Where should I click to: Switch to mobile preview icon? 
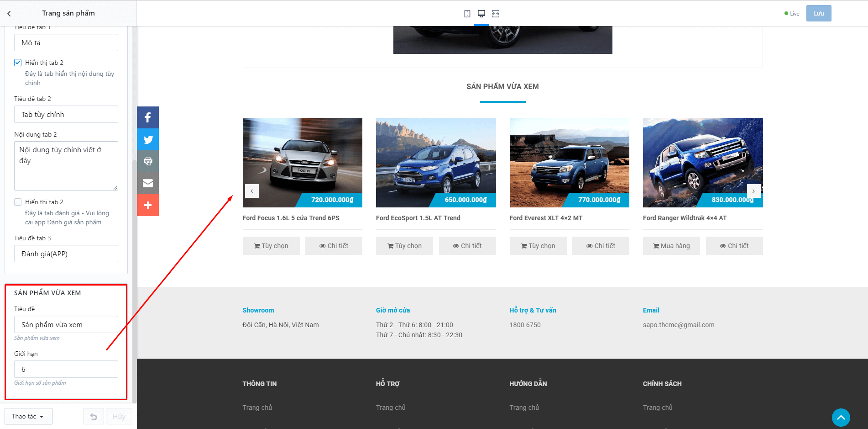(467, 14)
